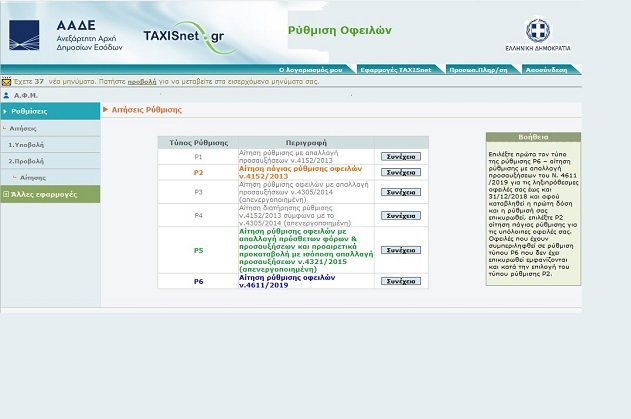
Task: Open the Ο λογαριασμός μου tab
Action: tap(314, 69)
